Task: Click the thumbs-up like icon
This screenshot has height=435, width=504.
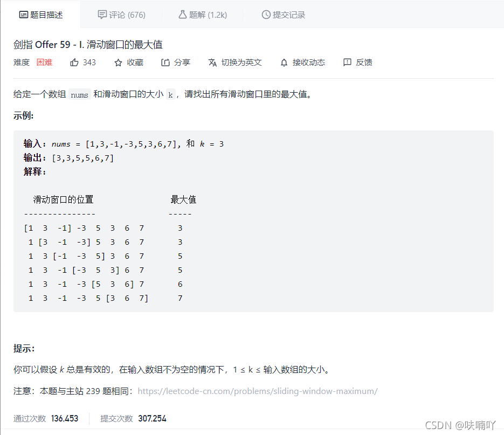Action: [x=74, y=62]
